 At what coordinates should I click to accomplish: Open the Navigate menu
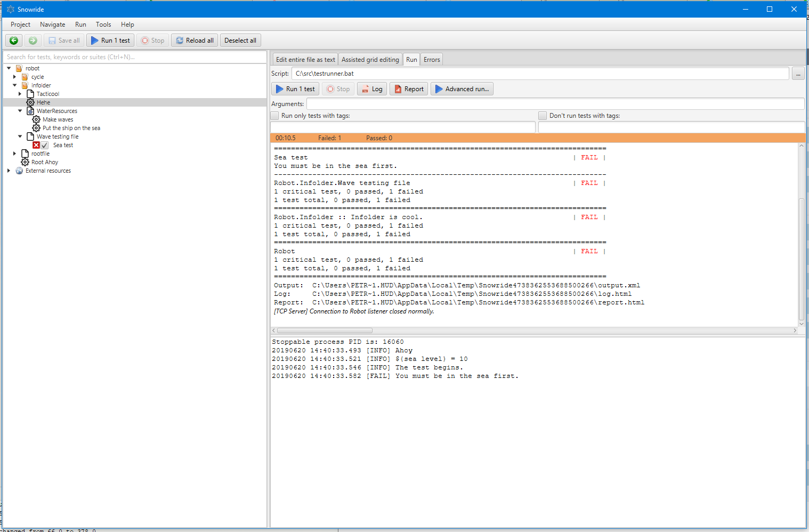pyautogui.click(x=53, y=25)
